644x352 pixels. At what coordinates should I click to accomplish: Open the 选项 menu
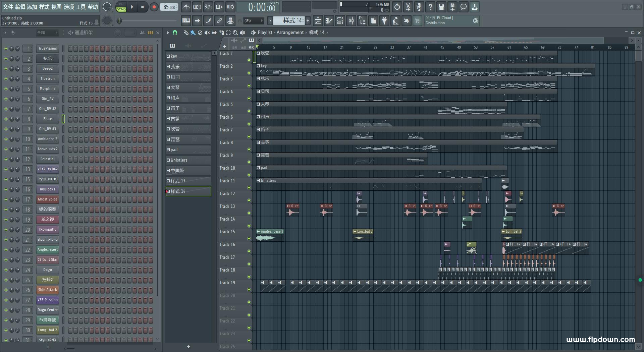[x=69, y=7]
